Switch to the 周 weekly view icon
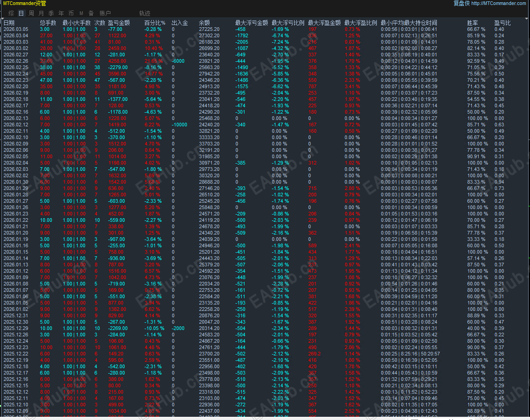The image size is (530, 420). [x=30, y=13]
